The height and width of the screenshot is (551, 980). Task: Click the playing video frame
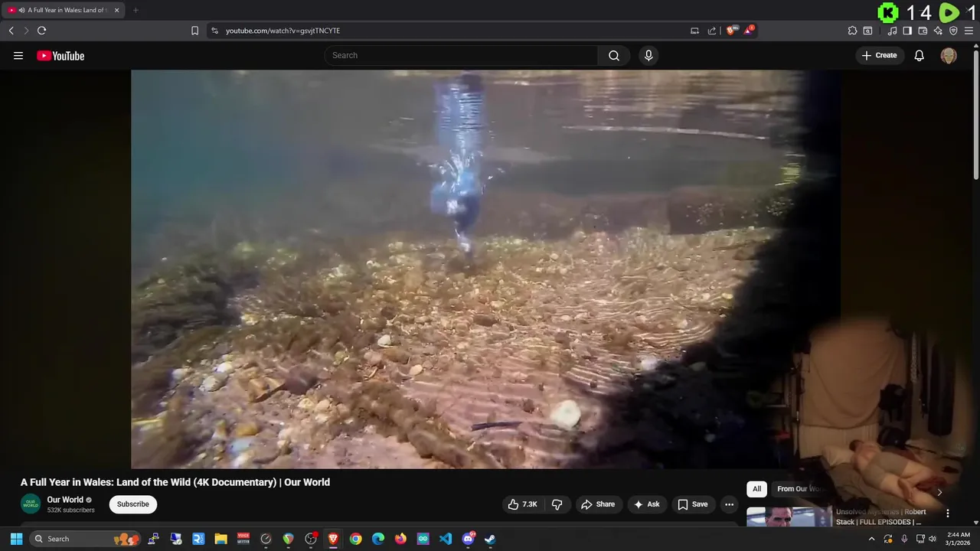[485, 269]
